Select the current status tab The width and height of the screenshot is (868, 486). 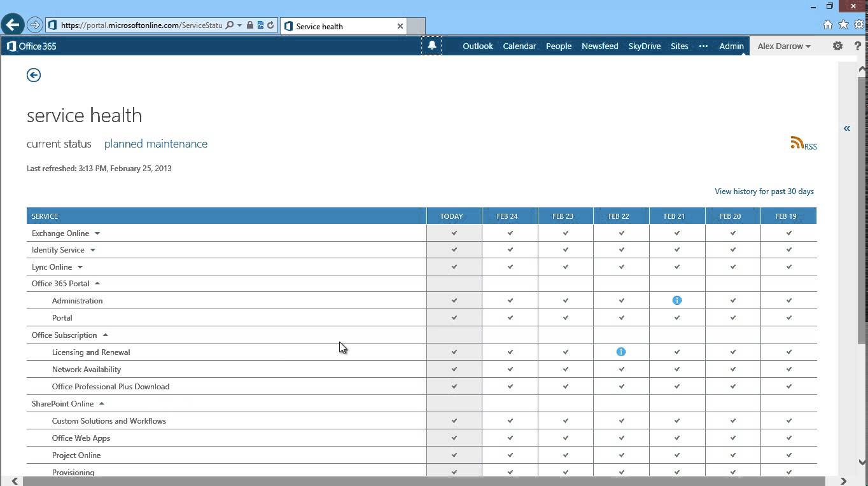point(59,144)
